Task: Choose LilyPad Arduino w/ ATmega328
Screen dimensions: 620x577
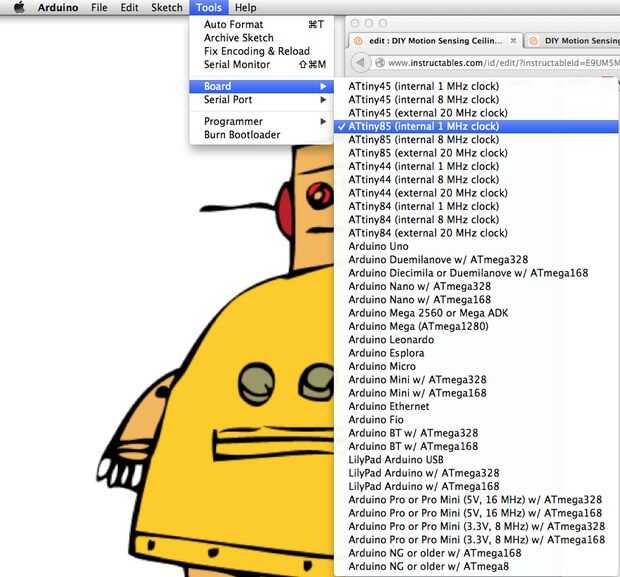Action: click(x=476, y=473)
